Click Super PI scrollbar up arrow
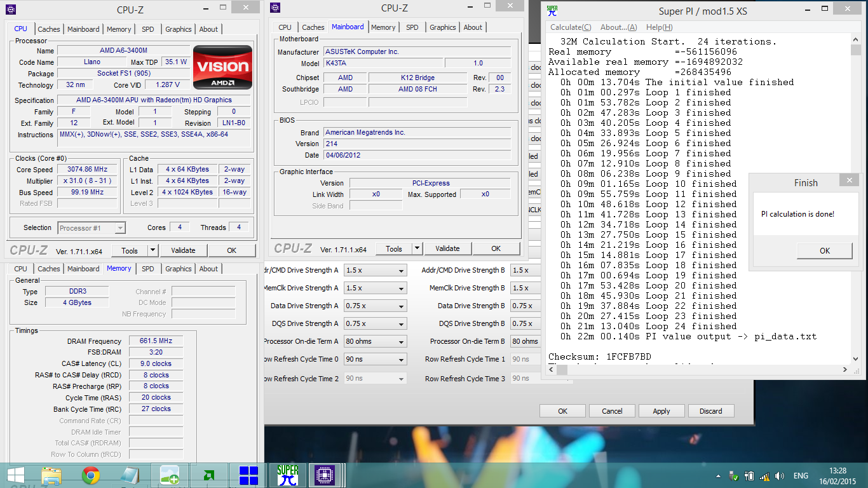 (x=857, y=39)
